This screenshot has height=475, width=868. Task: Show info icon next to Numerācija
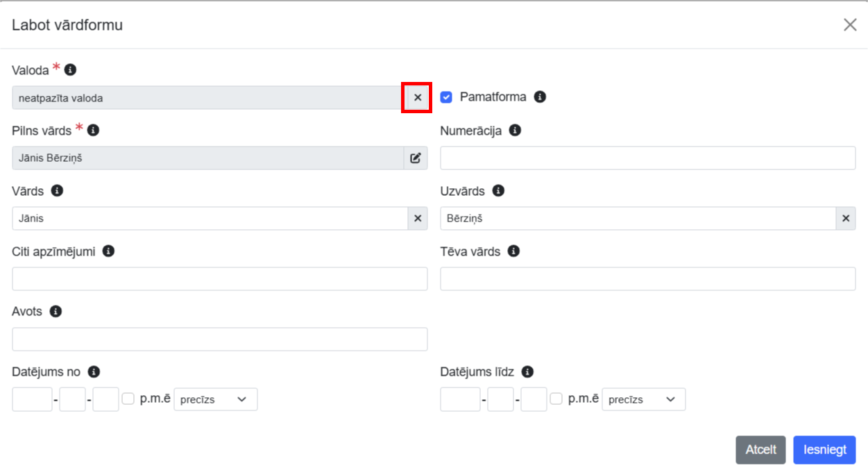click(515, 131)
